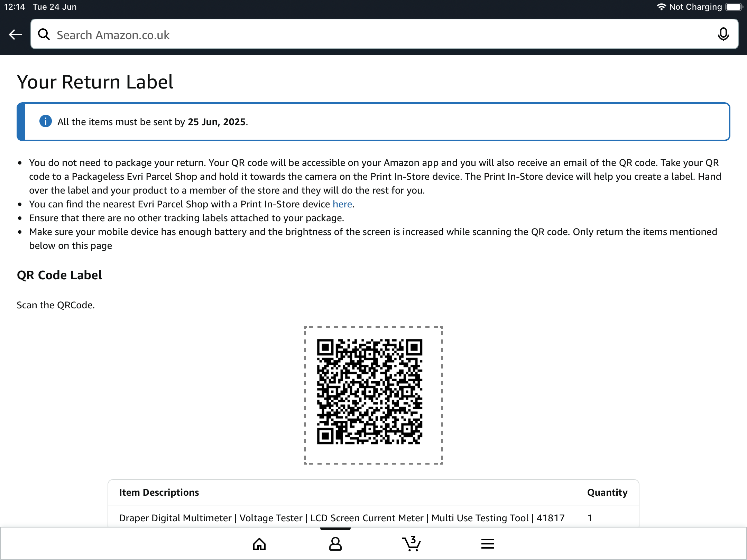Tap the back arrow icon

[x=15, y=35]
